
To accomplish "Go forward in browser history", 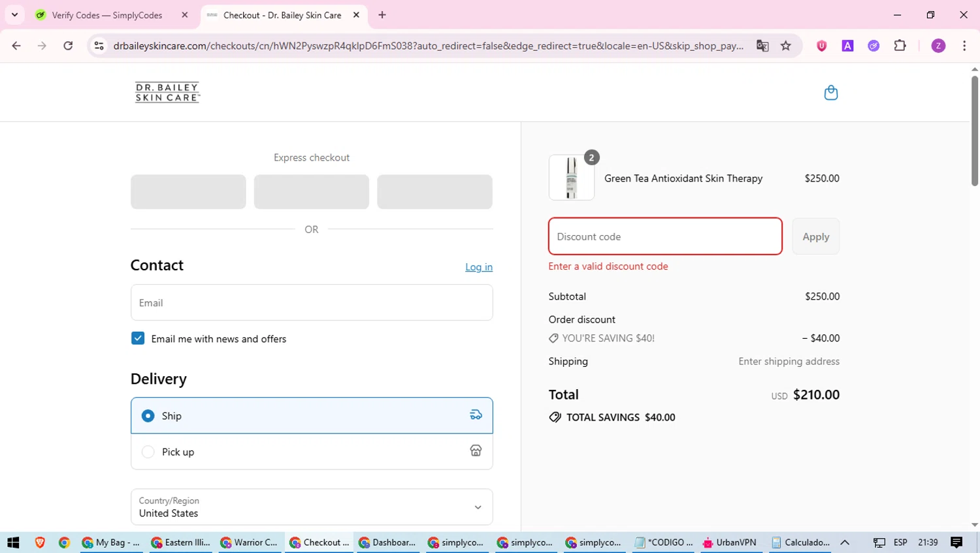I will click(x=42, y=46).
